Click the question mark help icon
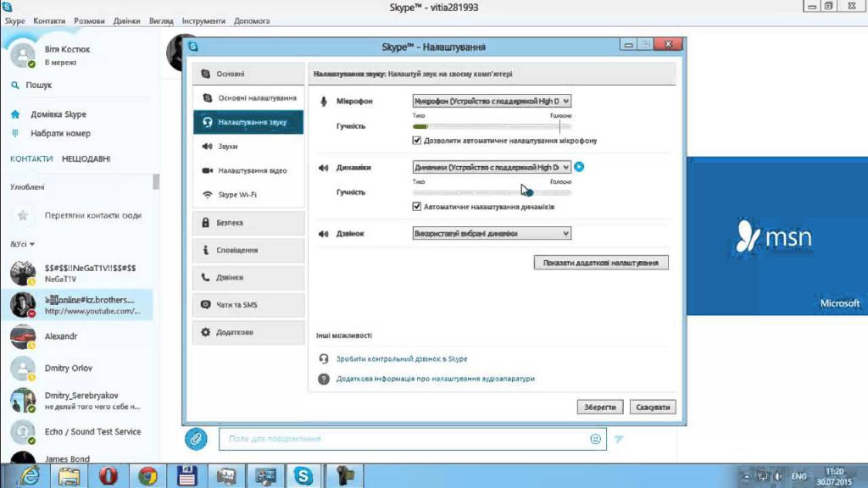The width and height of the screenshot is (868, 488). 324,379
